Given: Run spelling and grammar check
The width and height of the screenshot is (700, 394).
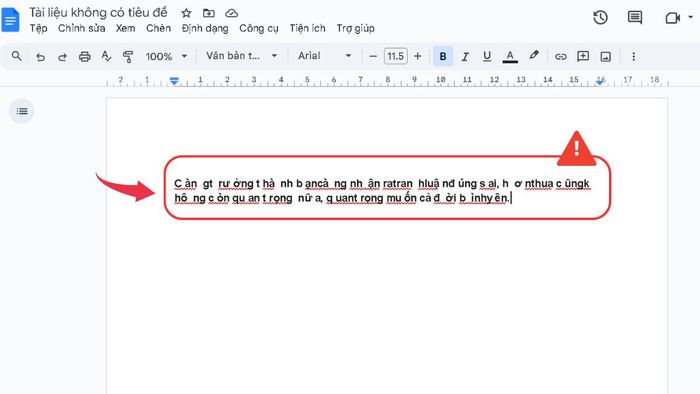Looking at the screenshot, I should pos(106,56).
